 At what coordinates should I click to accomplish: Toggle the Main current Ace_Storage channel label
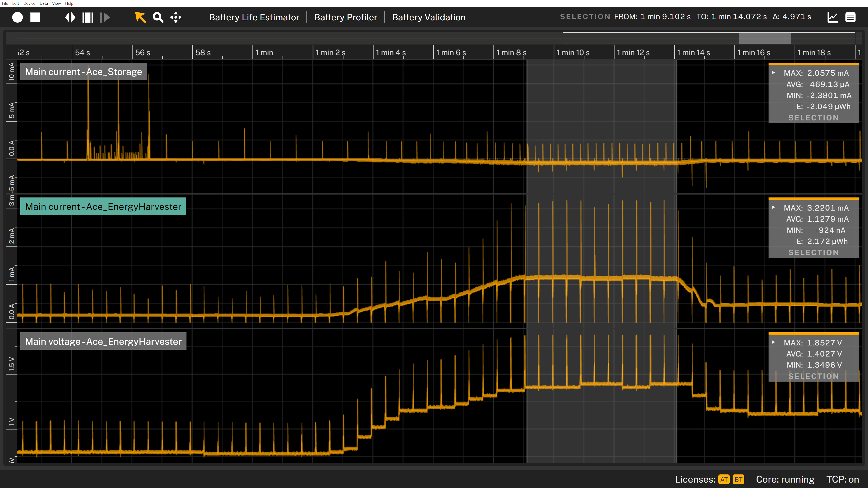pos(84,72)
